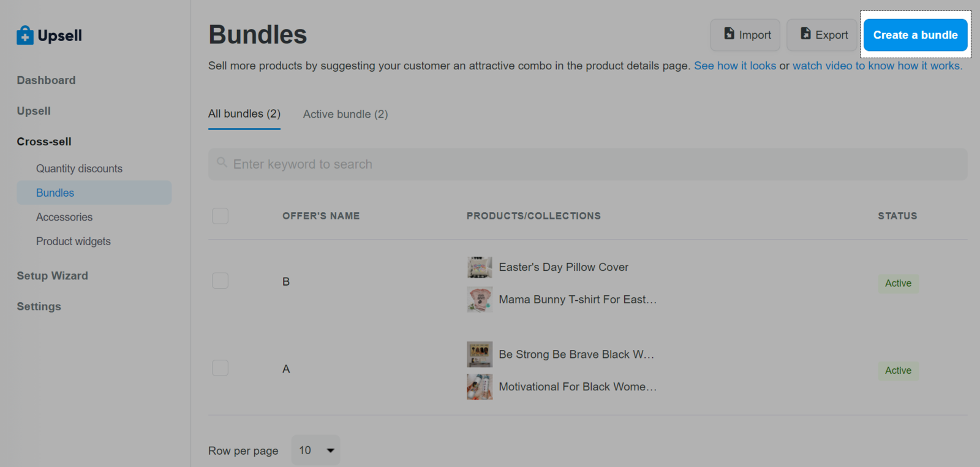Screen dimensions: 980x467
Task: Open Quantity discounts in the sidebar
Action: [x=79, y=169]
